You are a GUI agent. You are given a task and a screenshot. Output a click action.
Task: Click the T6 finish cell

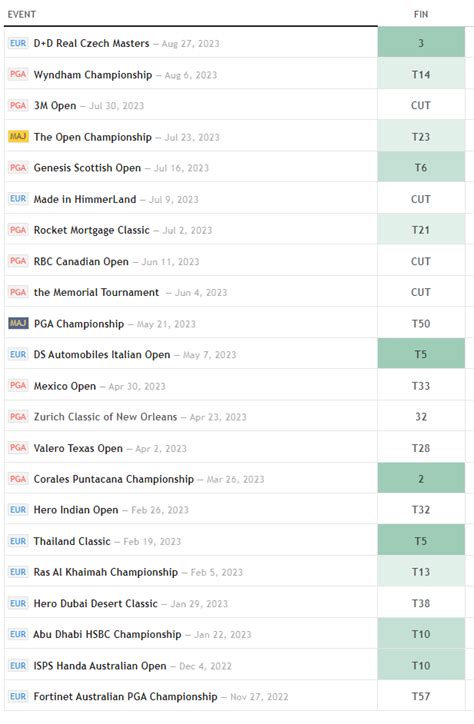[421, 168]
